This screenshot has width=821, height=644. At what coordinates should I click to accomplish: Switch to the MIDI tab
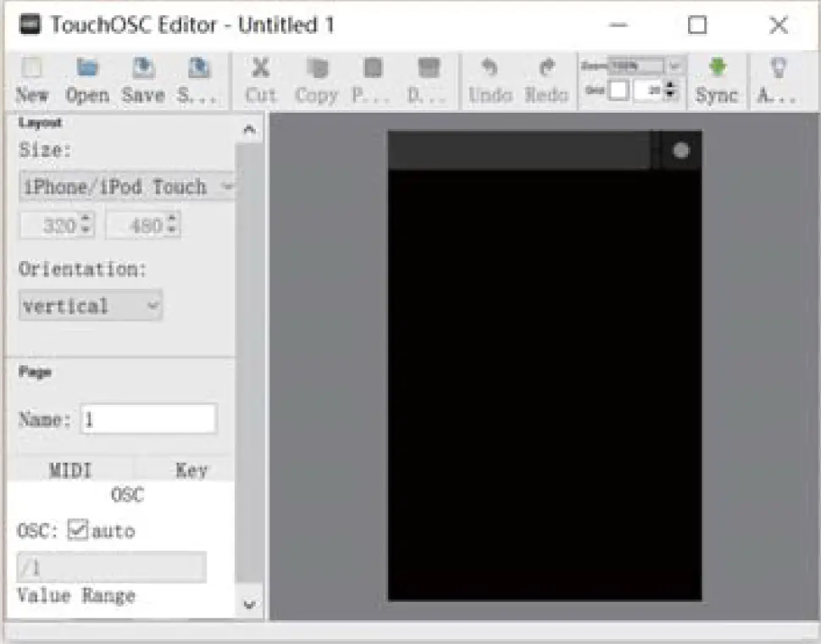[70, 469]
